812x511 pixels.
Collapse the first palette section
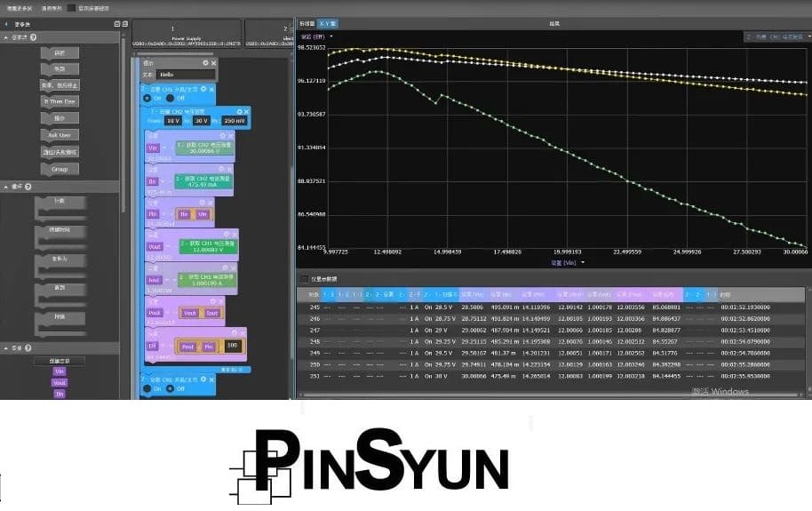5,37
